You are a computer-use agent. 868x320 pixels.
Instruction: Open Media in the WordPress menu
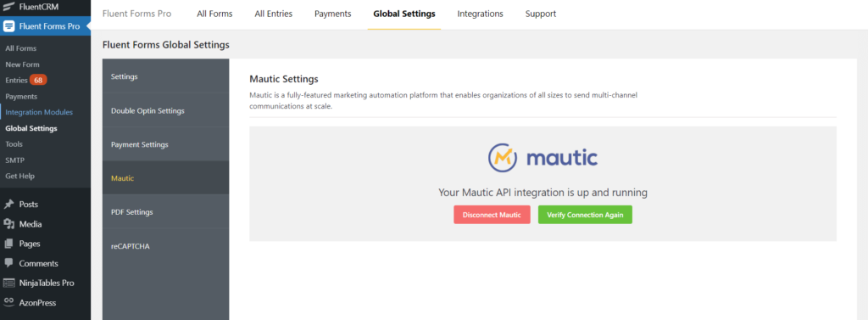click(31, 224)
